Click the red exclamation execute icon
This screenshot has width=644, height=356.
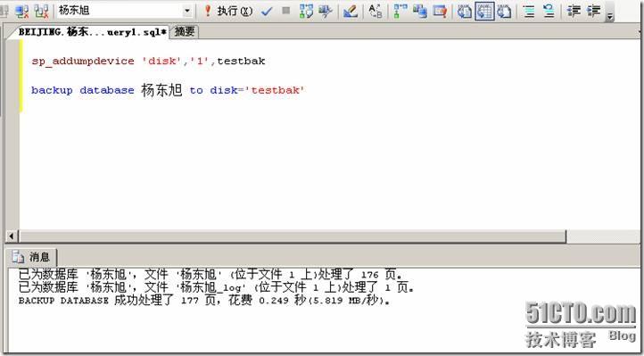pyautogui.click(x=208, y=11)
